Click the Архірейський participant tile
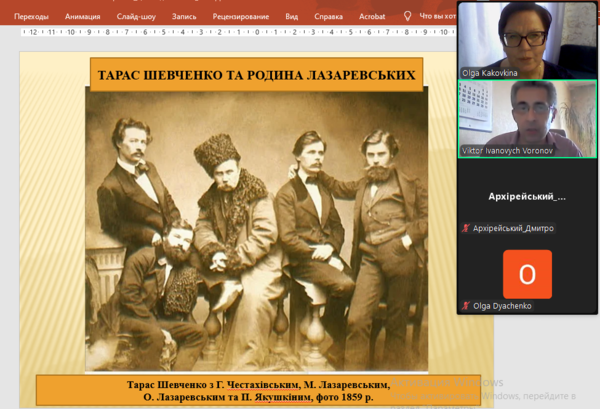Screen dimensions: 600x409 (x=527, y=197)
